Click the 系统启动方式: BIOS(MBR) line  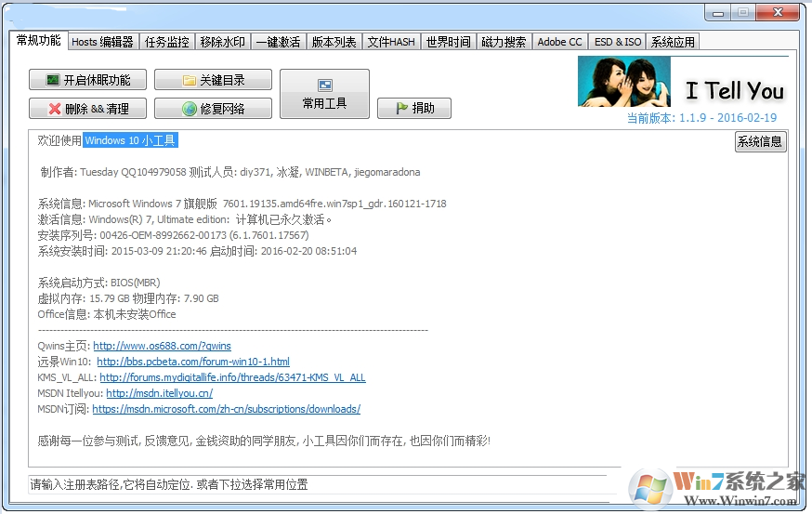click(x=98, y=283)
